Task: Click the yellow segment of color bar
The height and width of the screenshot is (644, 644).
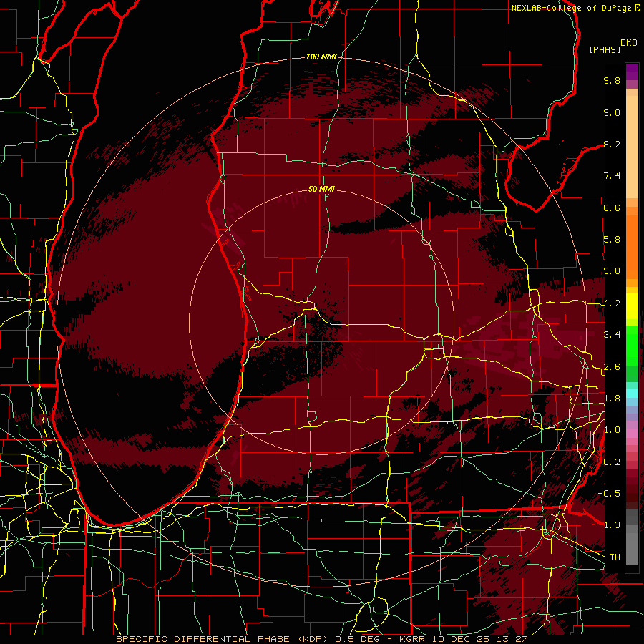Action: click(632, 306)
